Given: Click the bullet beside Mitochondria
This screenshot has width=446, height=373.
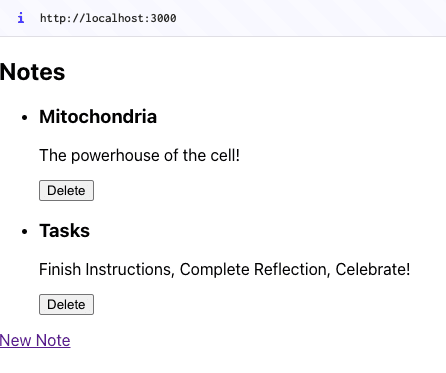Looking at the screenshot, I should click(x=24, y=117).
